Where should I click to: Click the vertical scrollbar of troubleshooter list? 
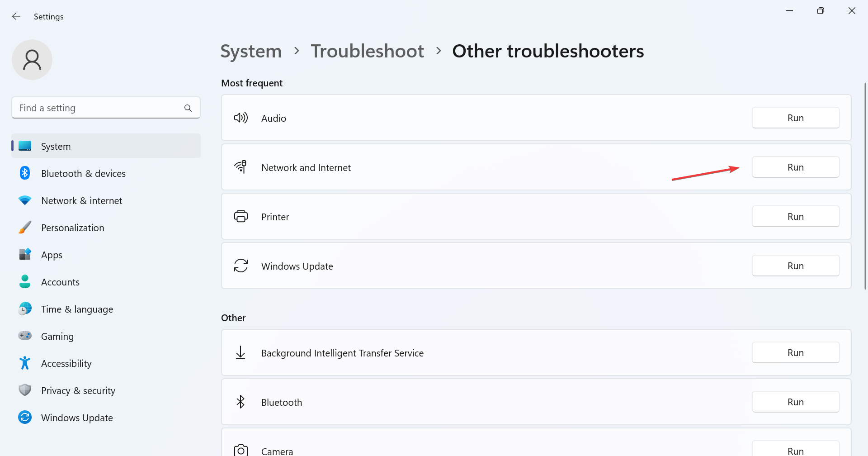point(865,185)
